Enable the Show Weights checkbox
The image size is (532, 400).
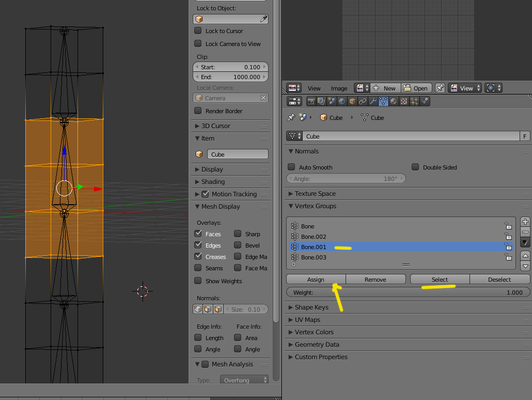(198, 281)
